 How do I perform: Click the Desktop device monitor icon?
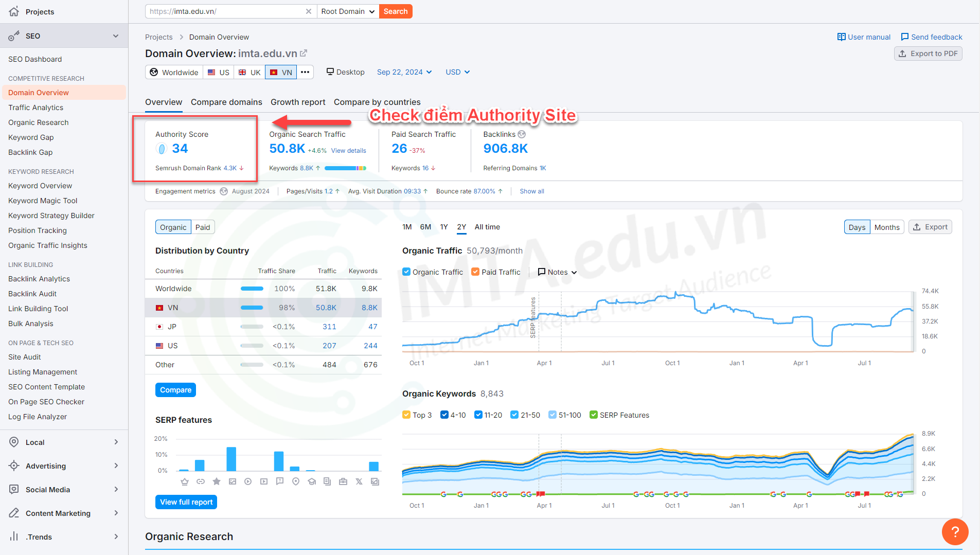[x=330, y=72]
